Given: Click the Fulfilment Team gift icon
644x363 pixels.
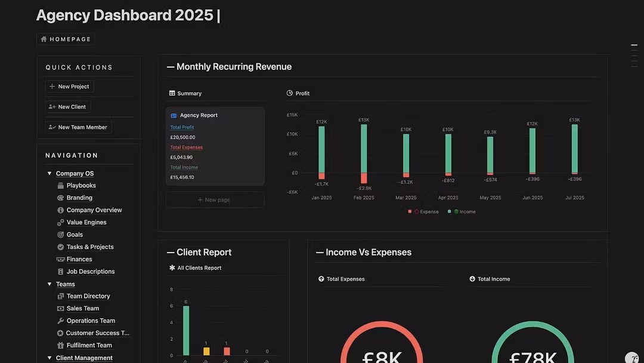Looking at the screenshot, I should click(x=60, y=345).
